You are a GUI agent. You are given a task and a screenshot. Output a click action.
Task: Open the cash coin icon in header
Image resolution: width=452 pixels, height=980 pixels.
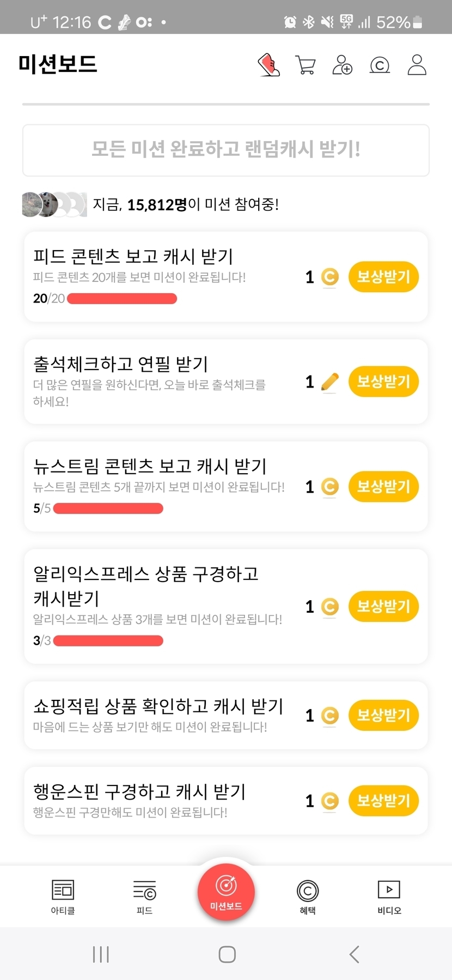pyautogui.click(x=380, y=65)
